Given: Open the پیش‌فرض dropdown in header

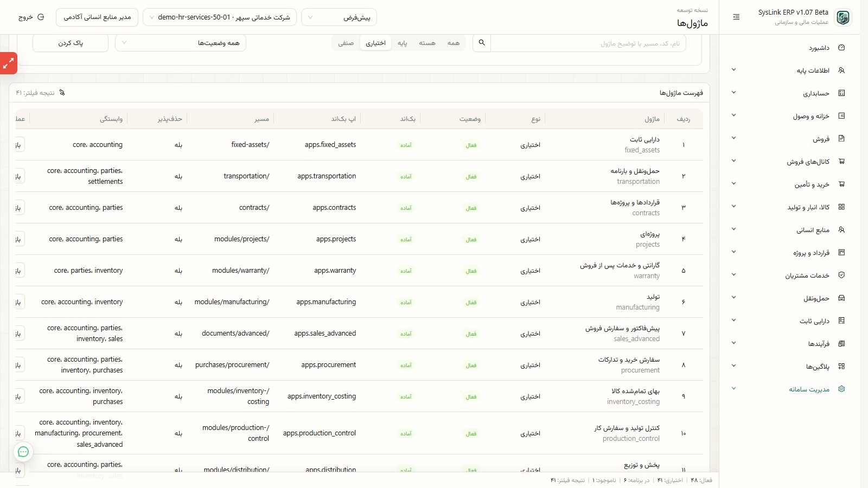Looking at the screenshot, I should [x=339, y=17].
